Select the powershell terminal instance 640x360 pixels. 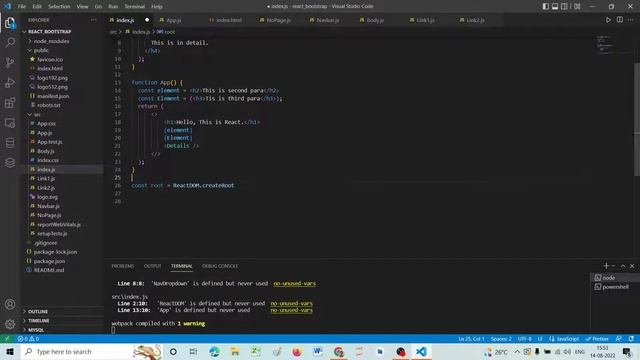pyautogui.click(x=615, y=287)
